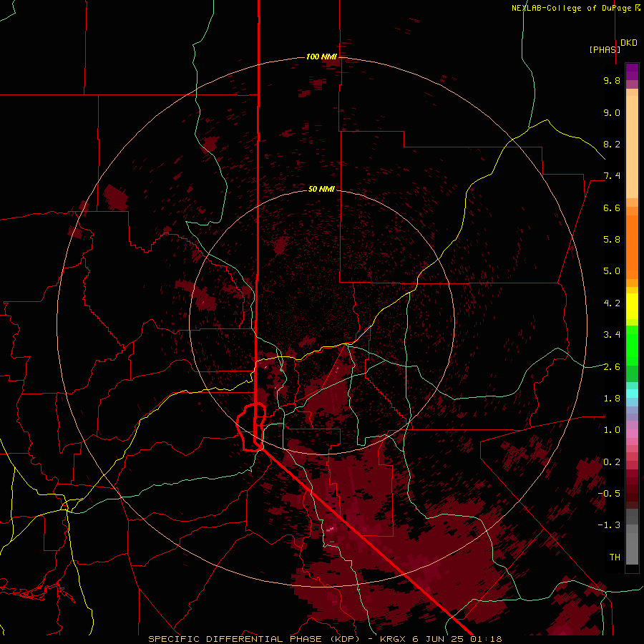Image resolution: width=644 pixels, height=644 pixels.
Task: Click the 0.2 scale value
Action: point(612,462)
